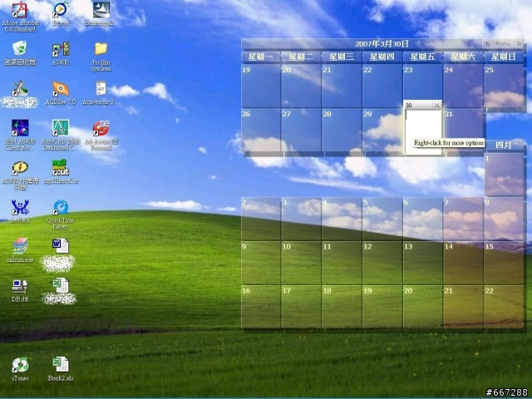Select day 27 in the calendar
This screenshot has height=399, width=532.
coord(301,130)
